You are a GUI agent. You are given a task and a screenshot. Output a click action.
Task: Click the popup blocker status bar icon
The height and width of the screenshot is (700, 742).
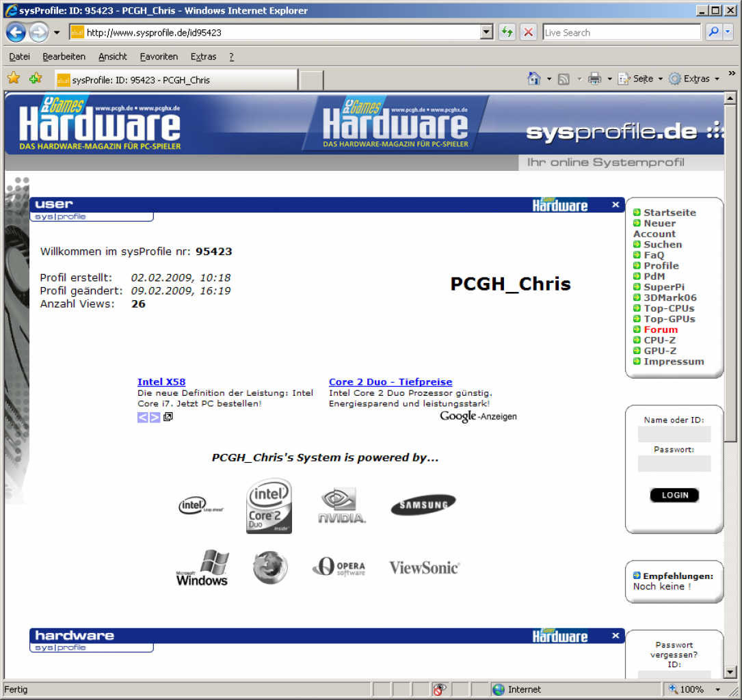(x=440, y=689)
